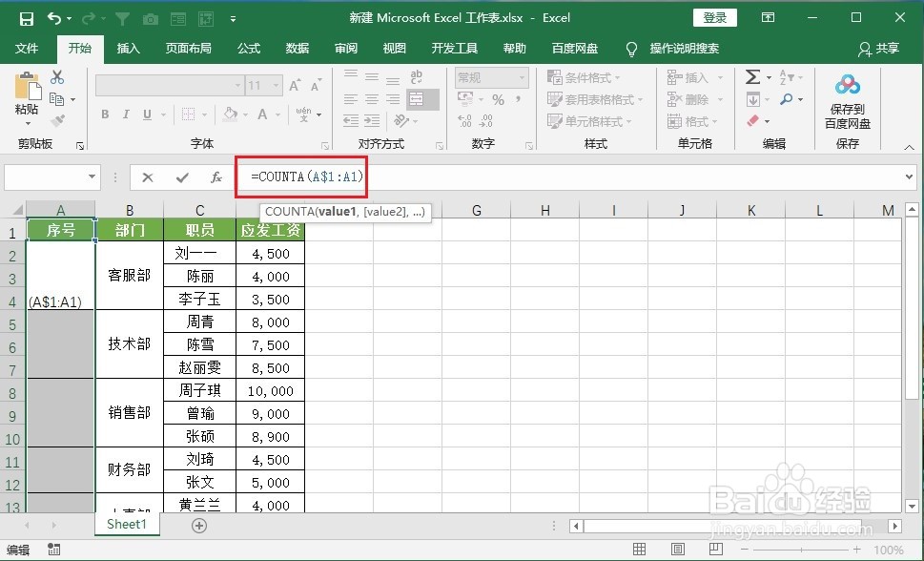The height and width of the screenshot is (561, 924).
Task: Apply percent style to the selection
Action: [500, 99]
